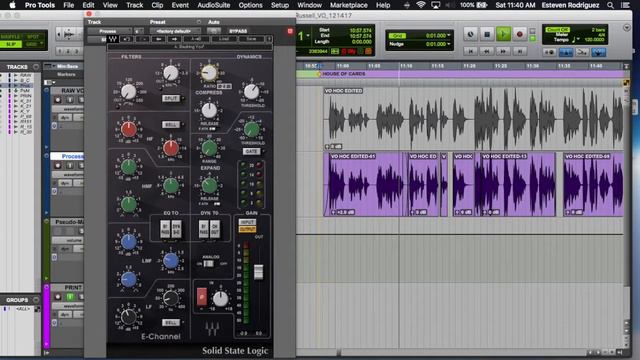Toggle the DYN TO CH OUT button
Viewport: 640px width, 360px height.
[x=215, y=229]
